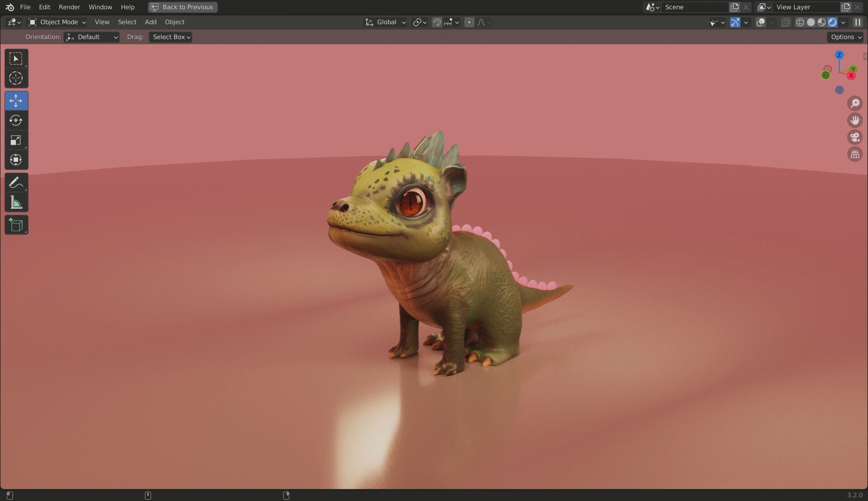Select the Scale tool
The height and width of the screenshot is (501, 868).
[x=16, y=140]
